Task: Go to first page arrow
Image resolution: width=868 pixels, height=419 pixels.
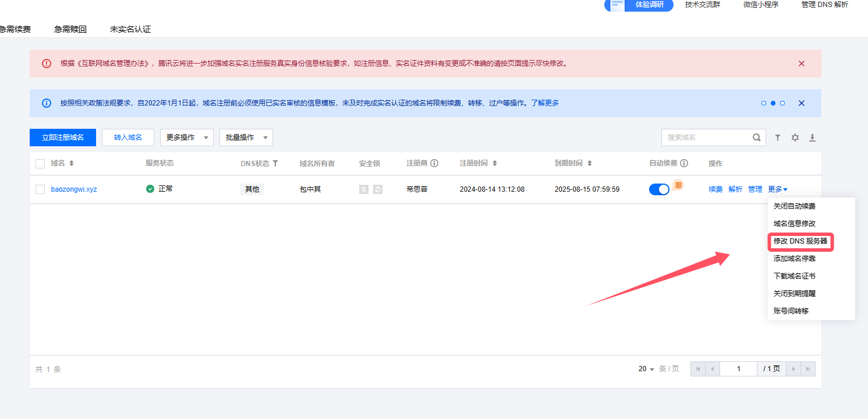Action: coord(698,369)
